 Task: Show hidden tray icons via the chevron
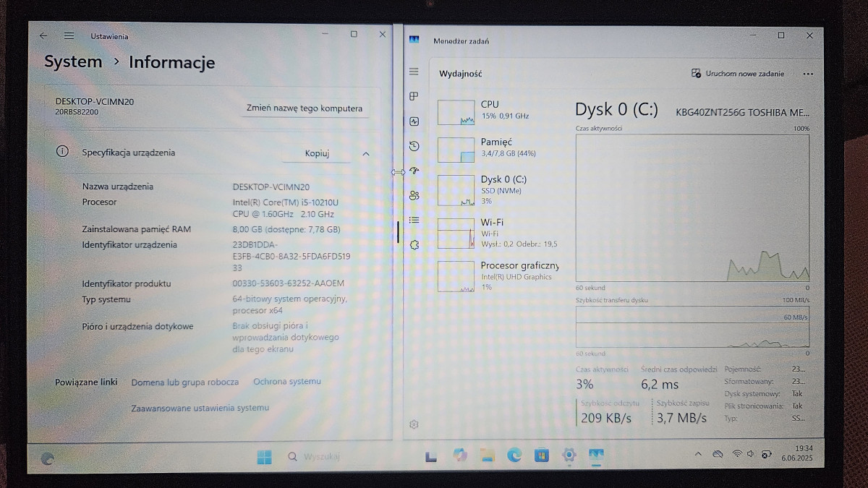tap(697, 454)
